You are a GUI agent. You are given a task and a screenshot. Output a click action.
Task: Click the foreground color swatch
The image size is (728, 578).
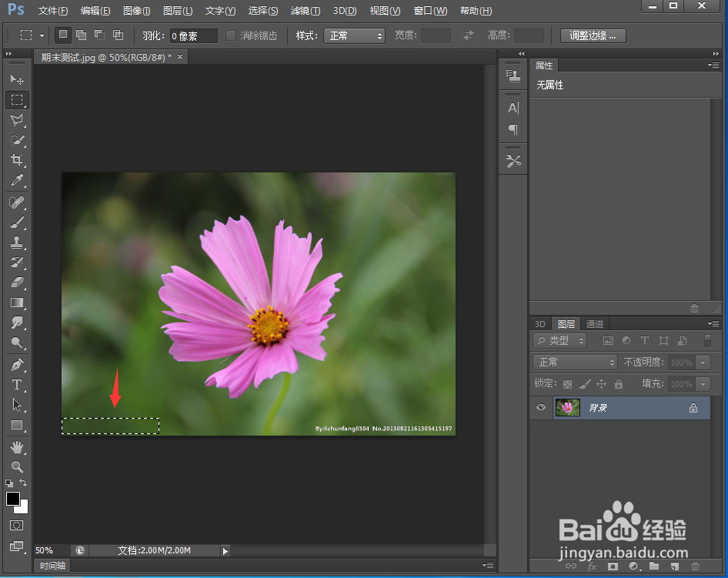click(x=13, y=499)
